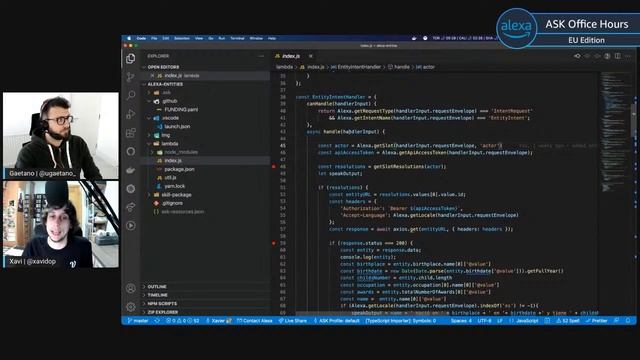Collapse the OPEN EDITORS section
Image resolution: width=640 pixels, height=360 pixels.
point(163,67)
